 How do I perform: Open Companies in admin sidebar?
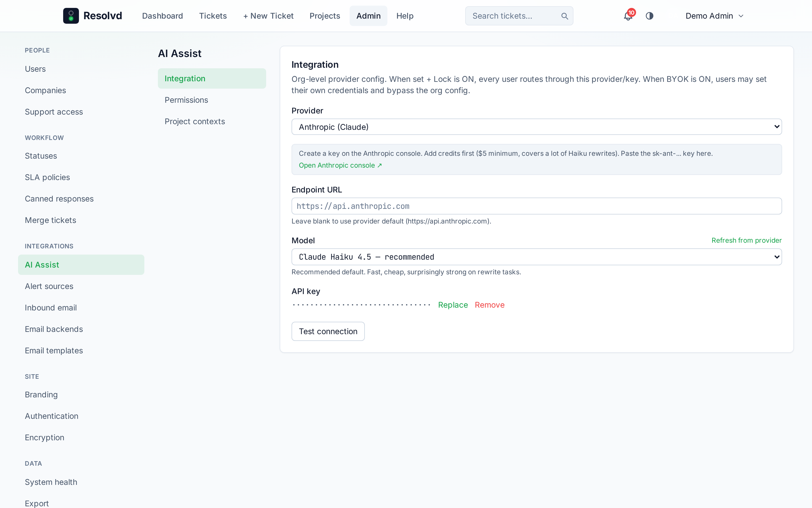click(x=81, y=90)
